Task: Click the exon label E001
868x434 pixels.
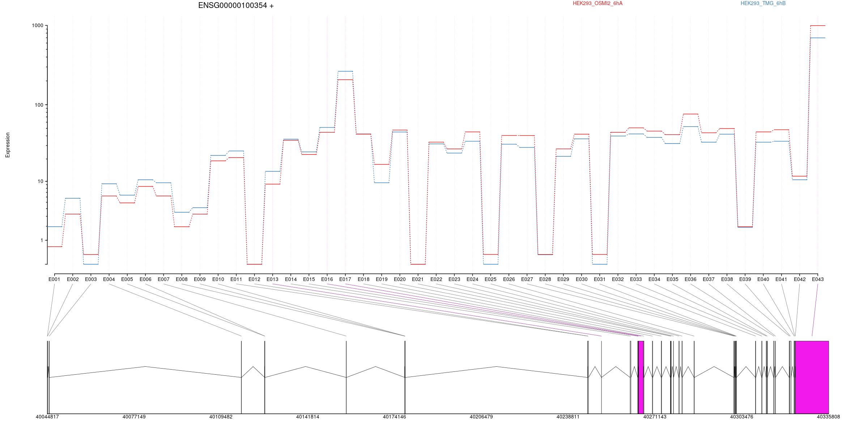Action: [54, 279]
